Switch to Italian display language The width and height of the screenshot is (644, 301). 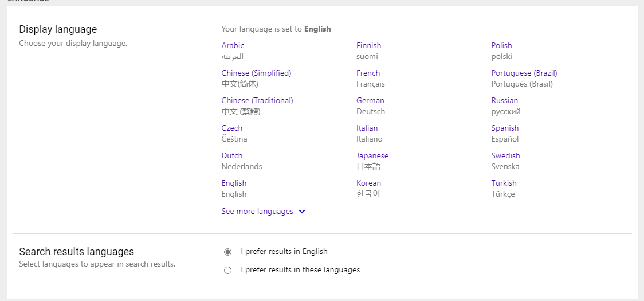tap(367, 128)
